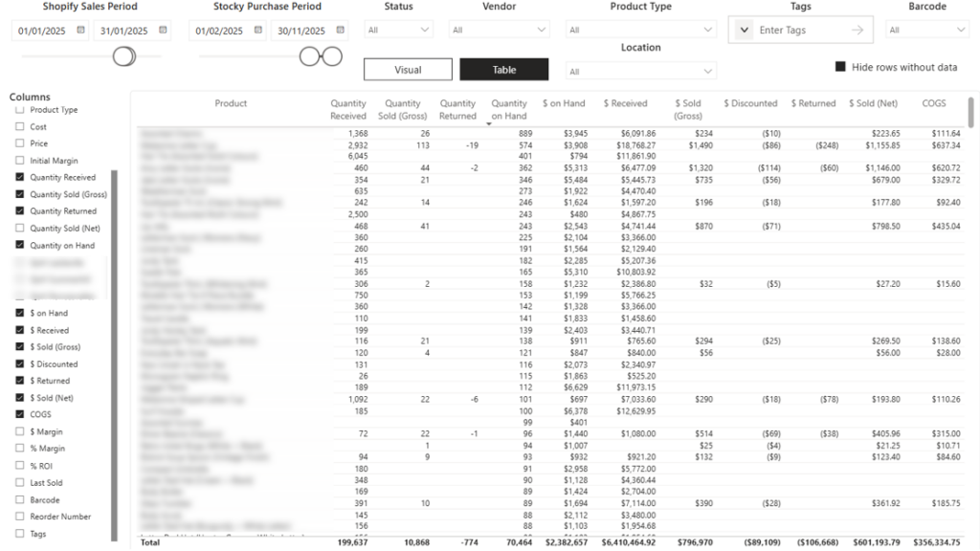Switch to the Visual view
980x551 pixels.
tap(407, 70)
